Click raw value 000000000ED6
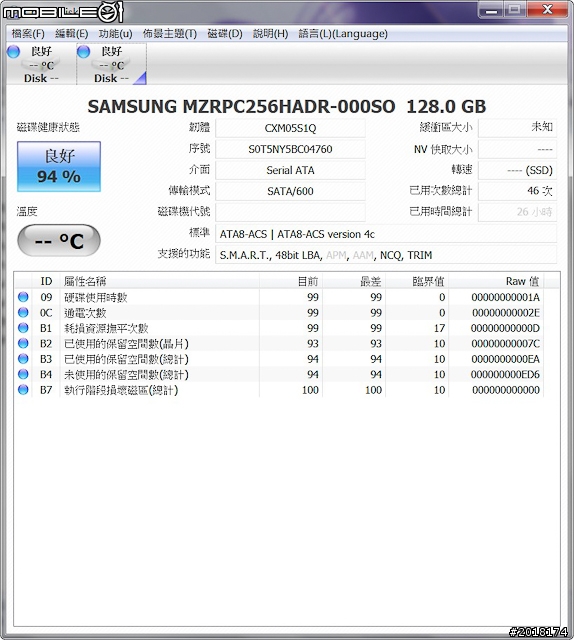The image size is (574, 640). pos(505,375)
